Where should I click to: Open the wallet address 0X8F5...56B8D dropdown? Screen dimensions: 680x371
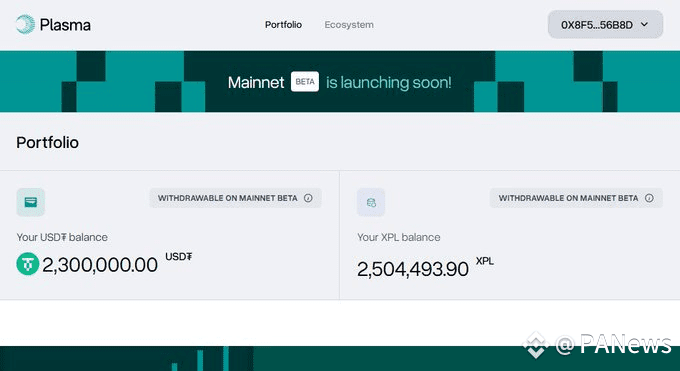(x=605, y=25)
